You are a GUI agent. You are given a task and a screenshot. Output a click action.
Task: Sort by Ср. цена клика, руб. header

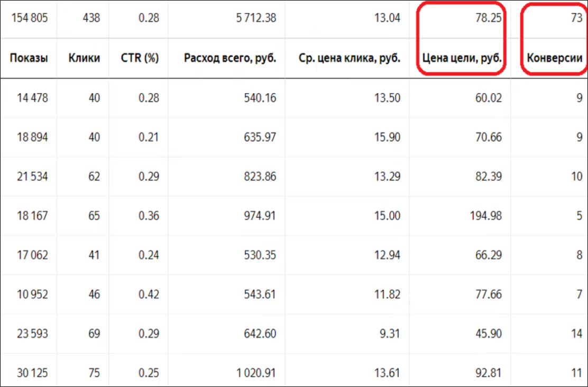click(x=350, y=58)
